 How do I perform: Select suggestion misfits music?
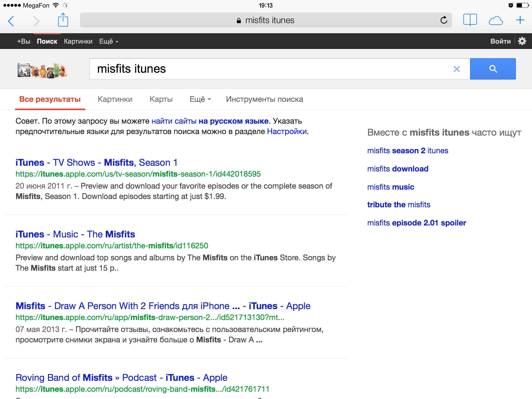(391, 187)
